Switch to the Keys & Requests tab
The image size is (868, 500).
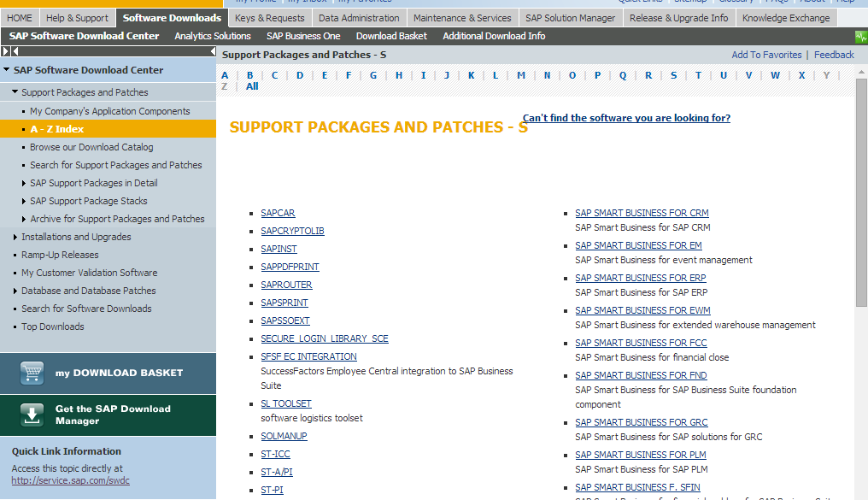[269, 17]
